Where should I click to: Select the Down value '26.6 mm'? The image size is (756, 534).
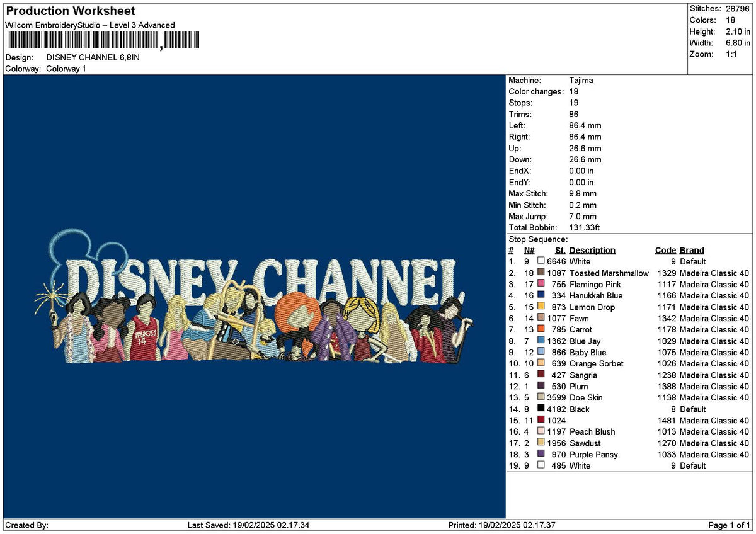585,159
